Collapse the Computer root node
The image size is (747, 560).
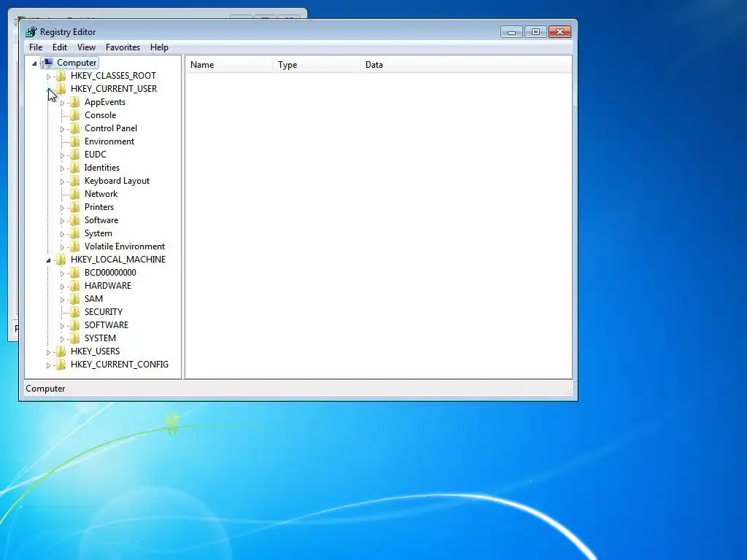(34, 63)
